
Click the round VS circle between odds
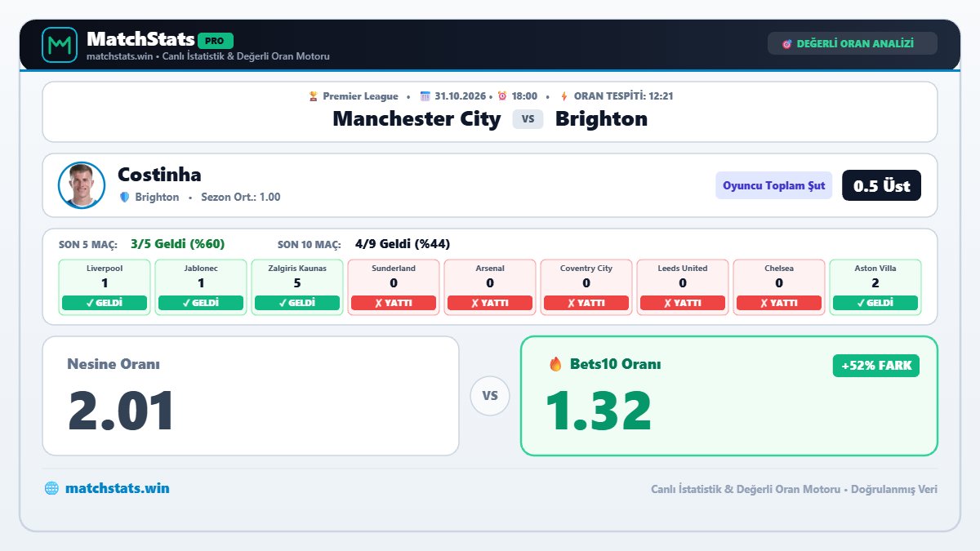point(490,396)
